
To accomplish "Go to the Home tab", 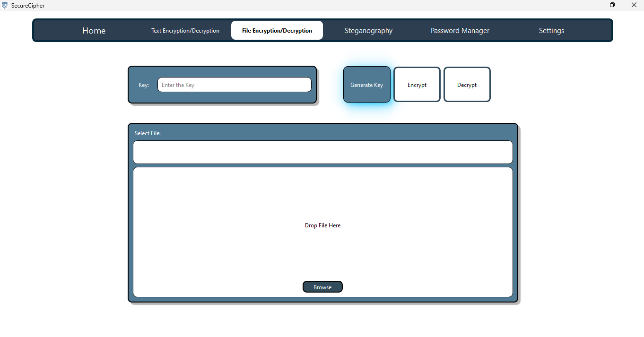I will click(x=94, y=31).
